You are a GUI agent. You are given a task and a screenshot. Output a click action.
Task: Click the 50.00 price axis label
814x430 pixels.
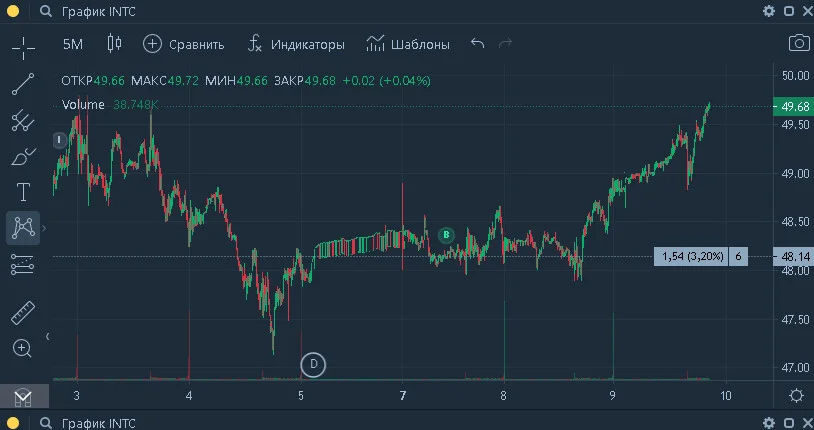tap(795, 76)
